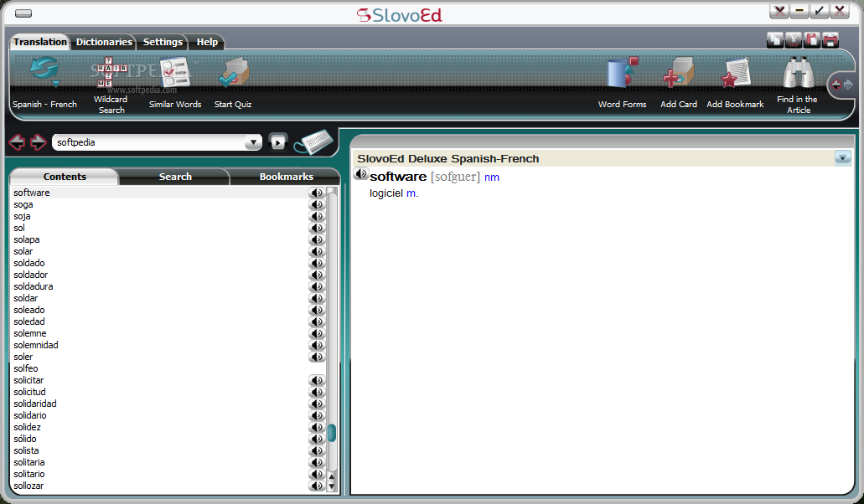Select the word sólido in list
864x504 pixels.
[x=25, y=439]
